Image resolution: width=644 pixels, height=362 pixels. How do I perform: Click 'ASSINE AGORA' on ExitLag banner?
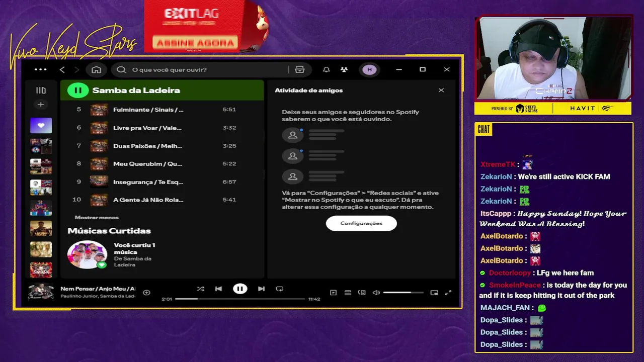pyautogui.click(x=195, y=43)
